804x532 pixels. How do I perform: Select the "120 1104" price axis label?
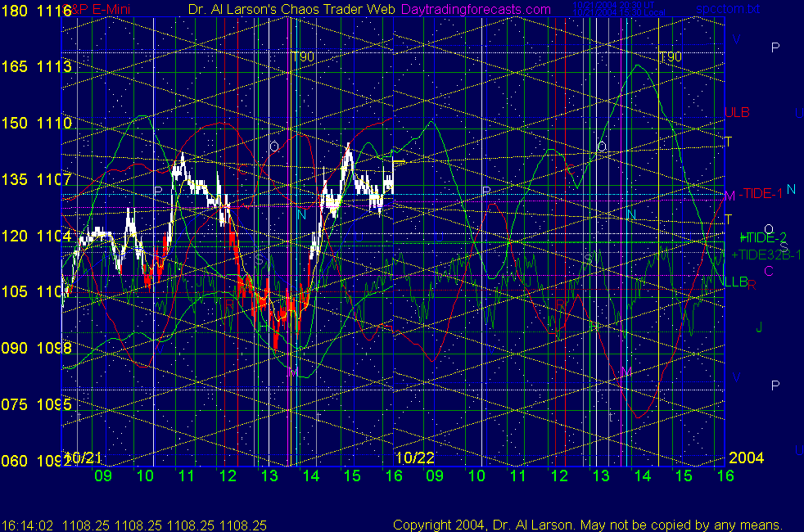point(36,236)
